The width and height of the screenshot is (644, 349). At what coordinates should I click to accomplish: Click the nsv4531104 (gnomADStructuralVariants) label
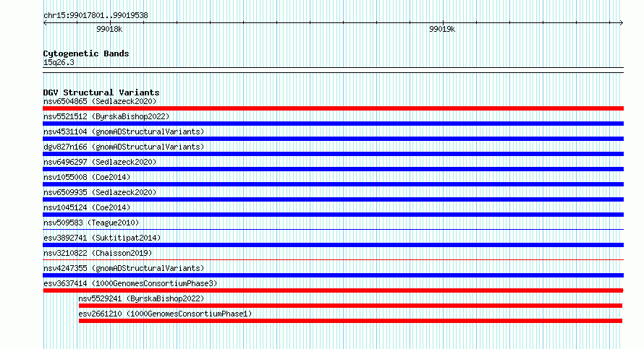124,132
